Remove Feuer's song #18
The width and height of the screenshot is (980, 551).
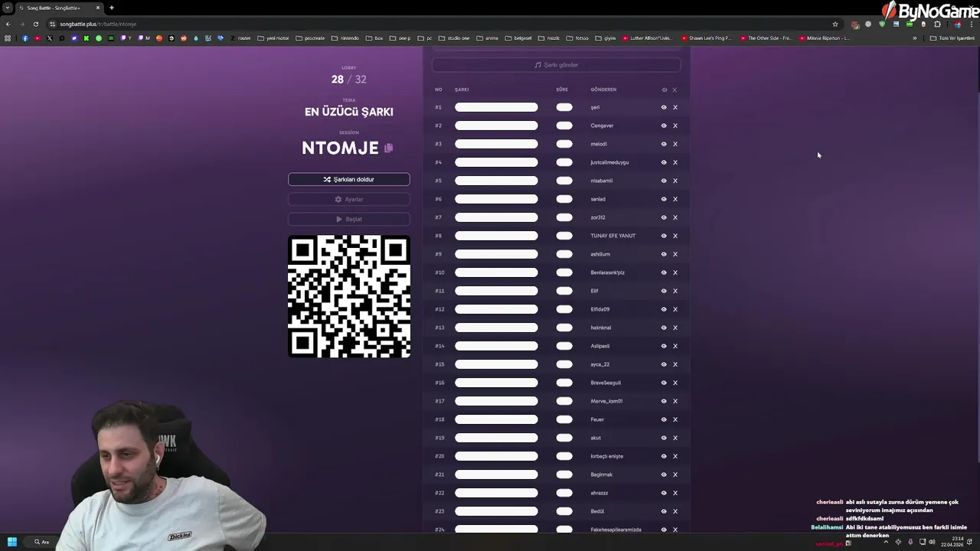(675, 419)
